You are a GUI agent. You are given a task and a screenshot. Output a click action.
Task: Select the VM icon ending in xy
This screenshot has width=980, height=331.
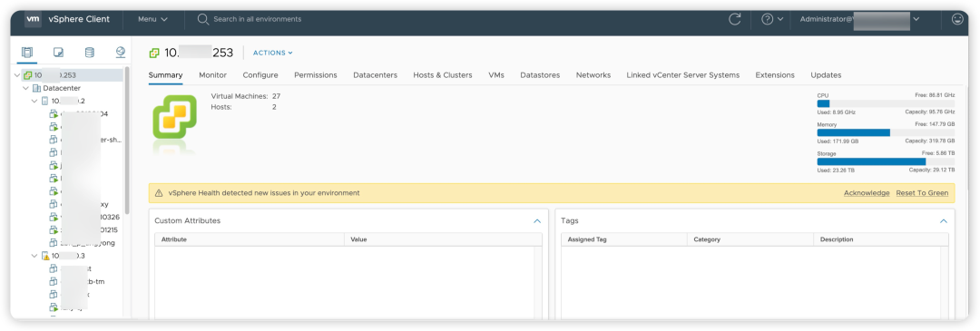pyautogui.click(x=54, y=204)
